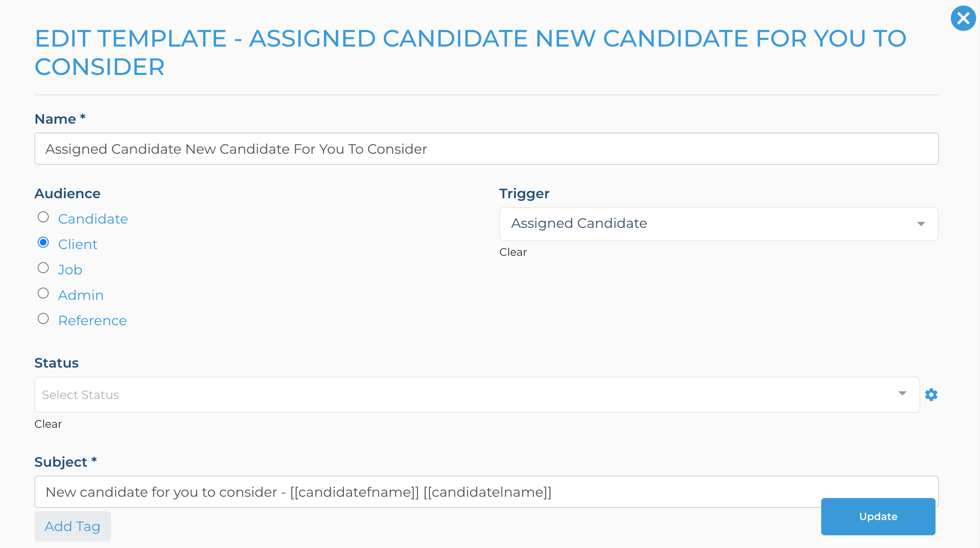The width and height of the screenshot is (980, 548).
Task: Choose the Admin audience option
Action: click(43, 293)
